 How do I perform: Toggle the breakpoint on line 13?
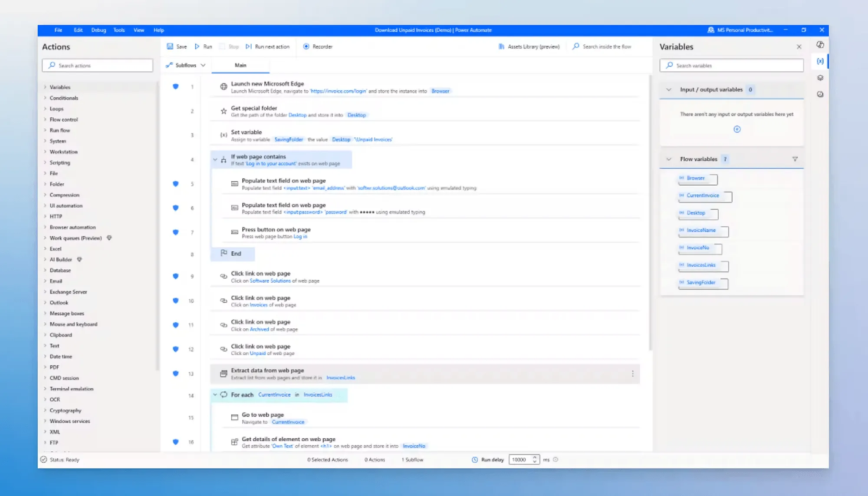pos(176,374)
